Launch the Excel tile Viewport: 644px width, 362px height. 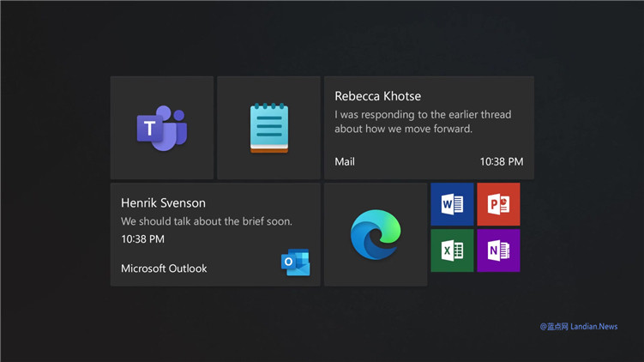[452, 250]
